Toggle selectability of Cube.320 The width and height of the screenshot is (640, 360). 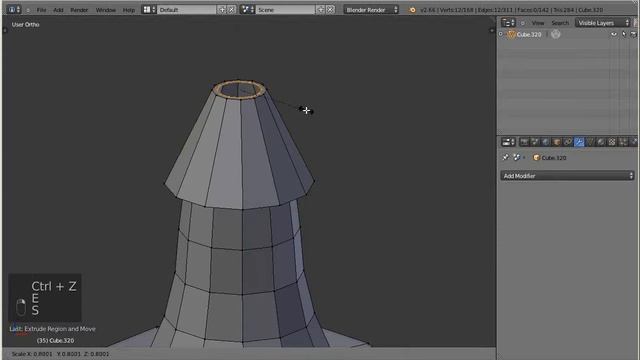click(624, 35)
